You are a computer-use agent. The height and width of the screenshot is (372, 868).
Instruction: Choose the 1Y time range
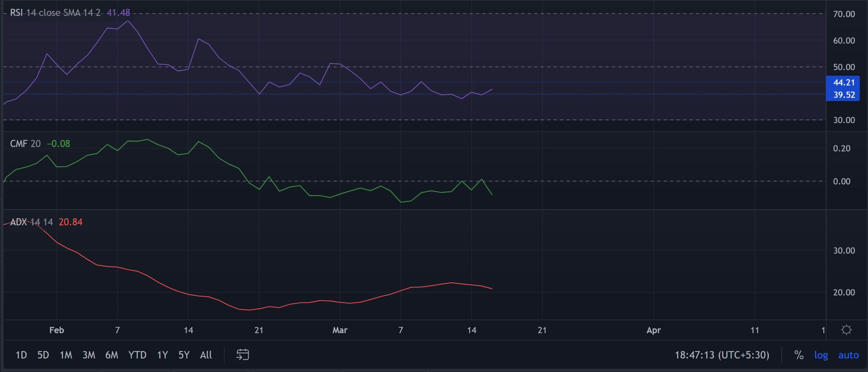(x=162, y=355)
